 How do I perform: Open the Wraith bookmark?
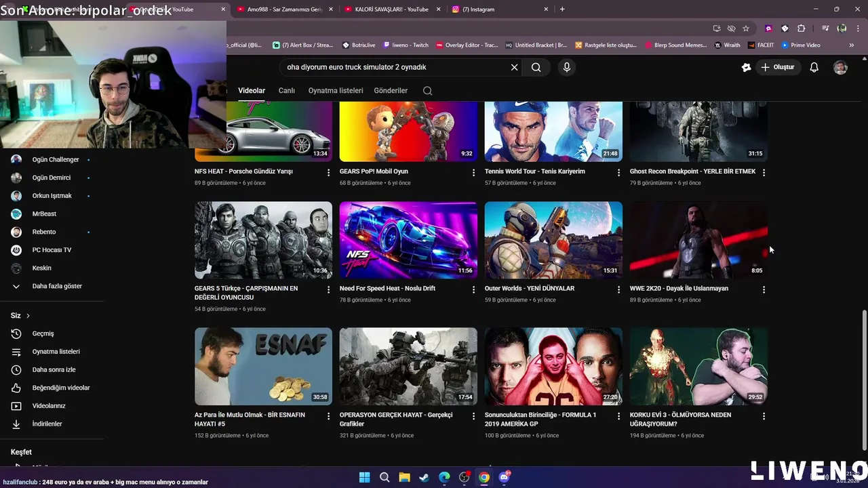tap(727, 45)
